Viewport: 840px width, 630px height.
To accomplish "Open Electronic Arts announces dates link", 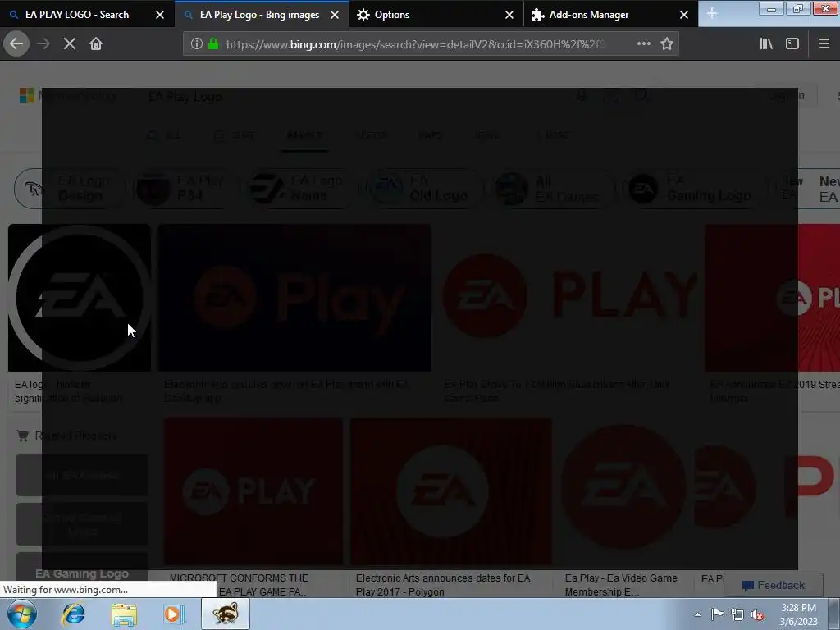I will [x=443, y=584].
